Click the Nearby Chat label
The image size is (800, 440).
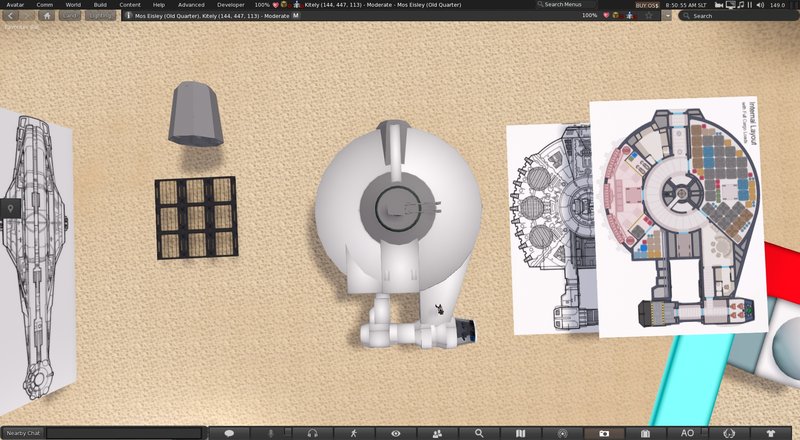[x=23, y=433]
